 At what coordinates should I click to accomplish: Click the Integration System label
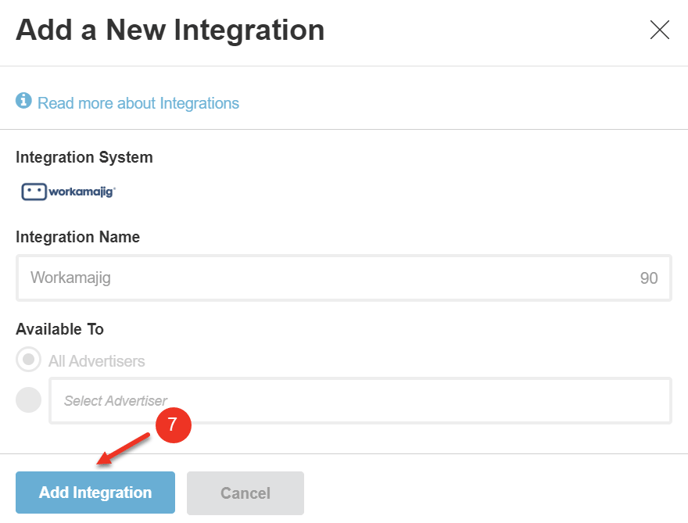click(84, 157)
